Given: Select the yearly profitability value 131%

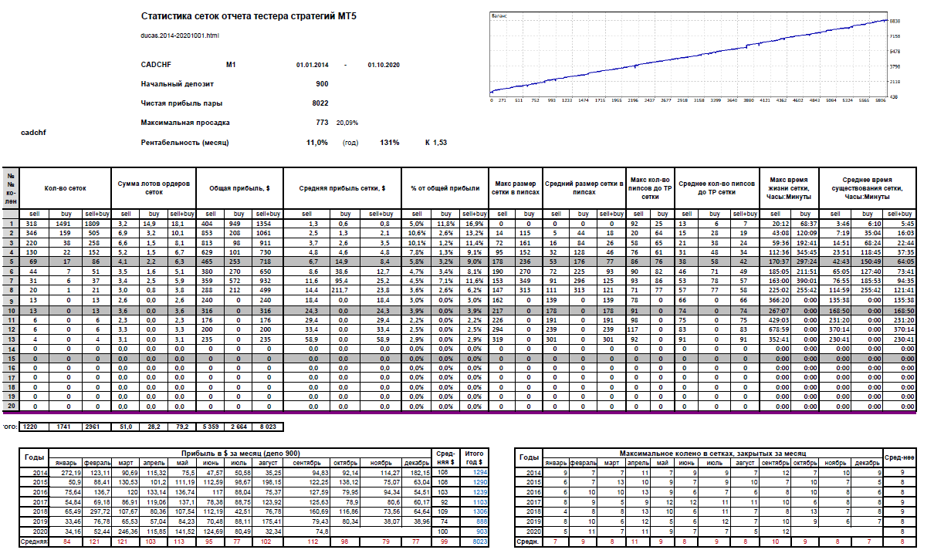Looking at the screenshot, I should [389, 143].
